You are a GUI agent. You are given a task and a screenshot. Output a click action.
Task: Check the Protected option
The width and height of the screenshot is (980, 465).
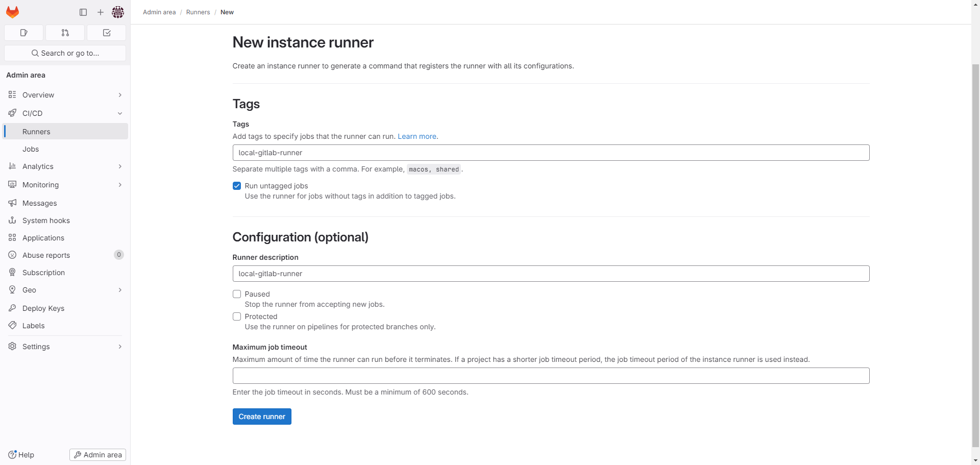pyautogui.click(x=237, y=316)
